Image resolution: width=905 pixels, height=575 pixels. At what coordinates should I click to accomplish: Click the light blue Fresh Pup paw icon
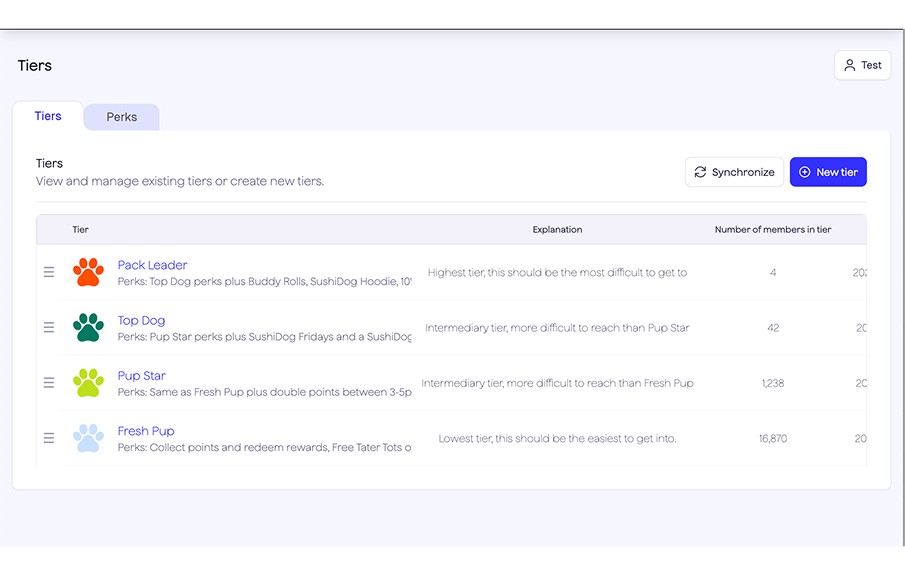(x=88, y=438)
